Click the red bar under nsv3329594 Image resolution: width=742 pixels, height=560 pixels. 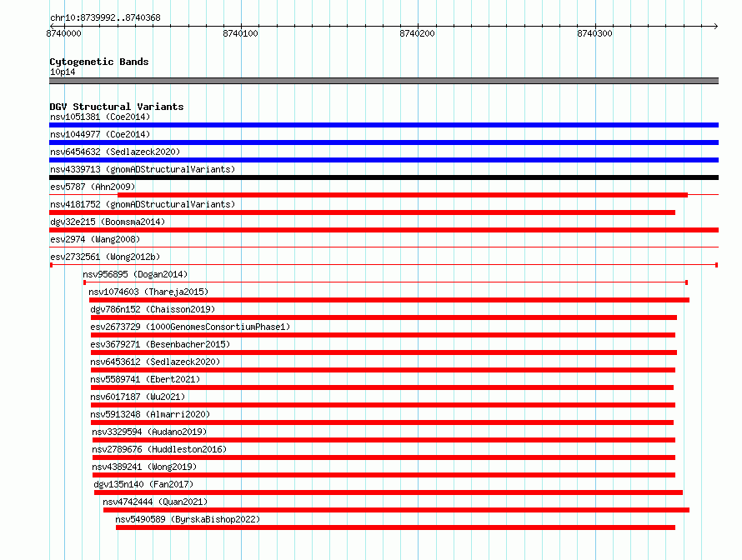click(x=384, y=440)
